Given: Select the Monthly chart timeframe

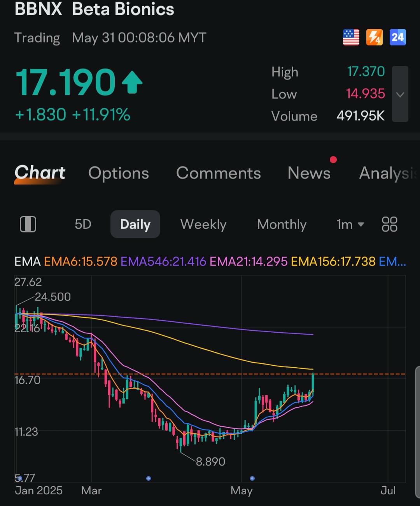Looking at the screenshot, I should click(x=282, y=224).
